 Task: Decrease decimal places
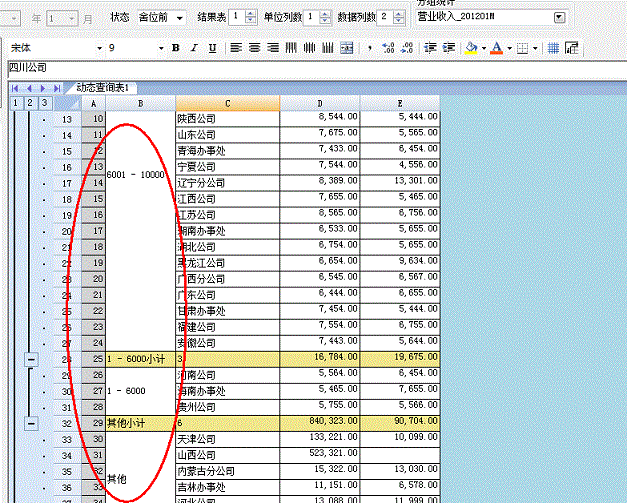pos(407,48)
